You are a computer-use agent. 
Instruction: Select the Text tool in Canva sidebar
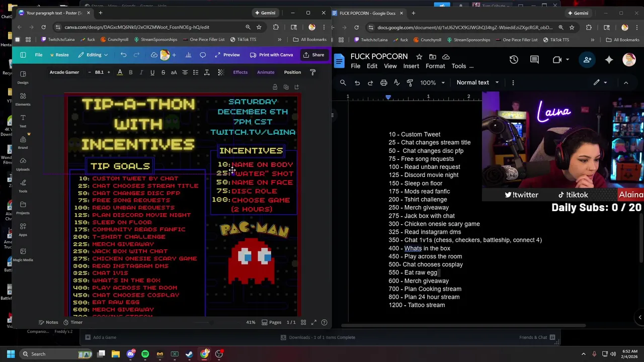[23, 121]
